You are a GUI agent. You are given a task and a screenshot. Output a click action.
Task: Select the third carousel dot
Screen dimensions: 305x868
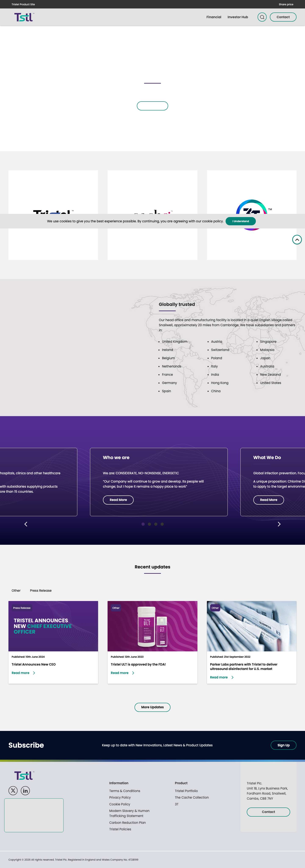click(x=155, y=524)
